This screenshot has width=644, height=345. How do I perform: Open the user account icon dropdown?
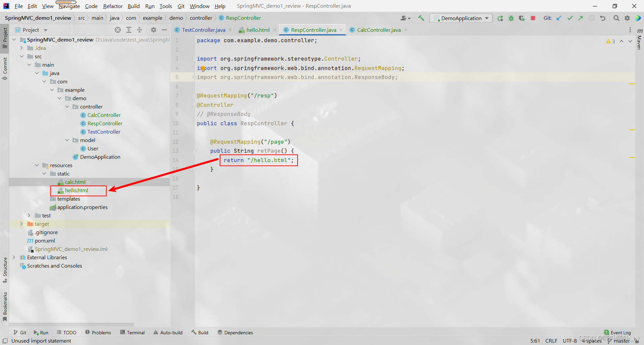(406, 18)
